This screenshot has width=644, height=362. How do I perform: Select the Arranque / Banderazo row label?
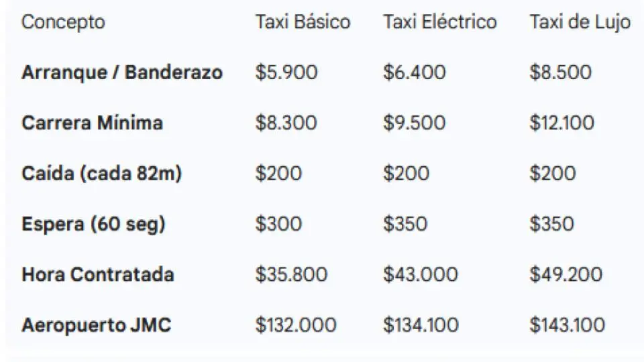tap(121, 72)
